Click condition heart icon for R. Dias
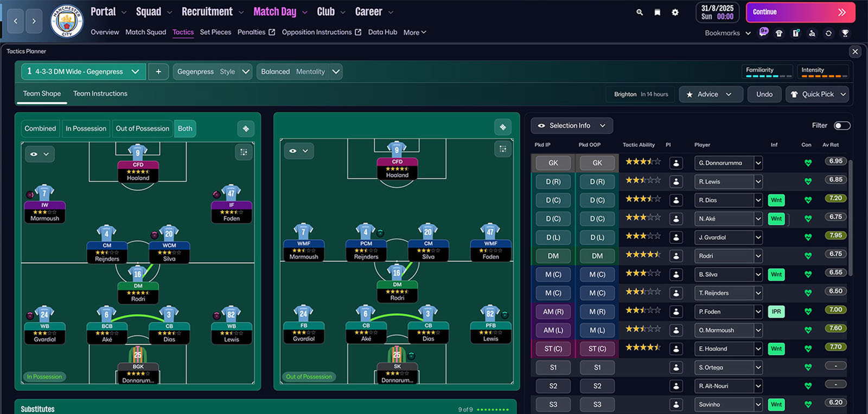This screenshot has height=414, width=868. click(808, 200)
